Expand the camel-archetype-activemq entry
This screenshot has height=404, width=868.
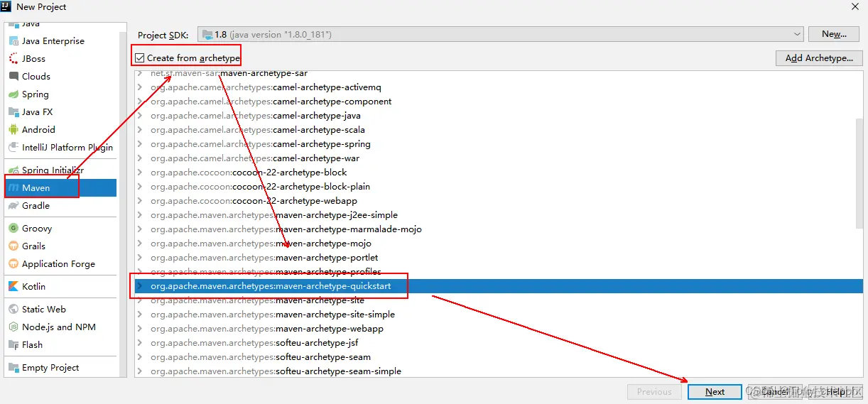point(140,87)
